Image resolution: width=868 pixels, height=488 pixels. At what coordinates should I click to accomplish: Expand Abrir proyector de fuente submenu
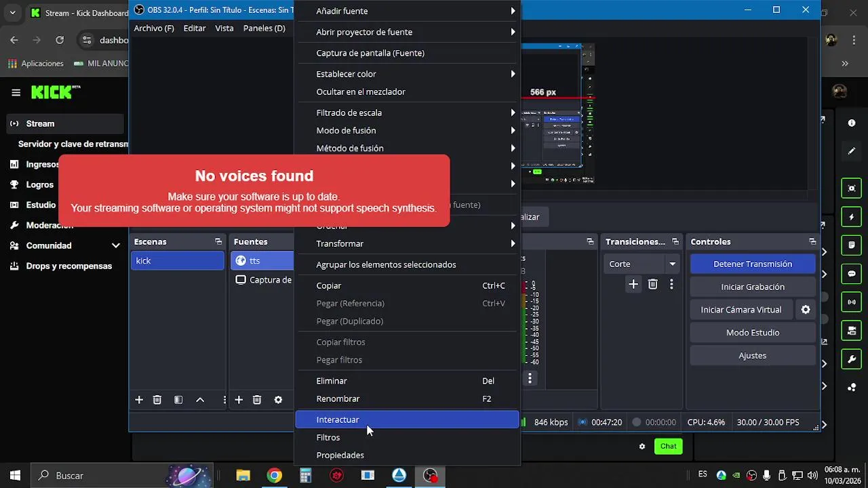[407, 32]
